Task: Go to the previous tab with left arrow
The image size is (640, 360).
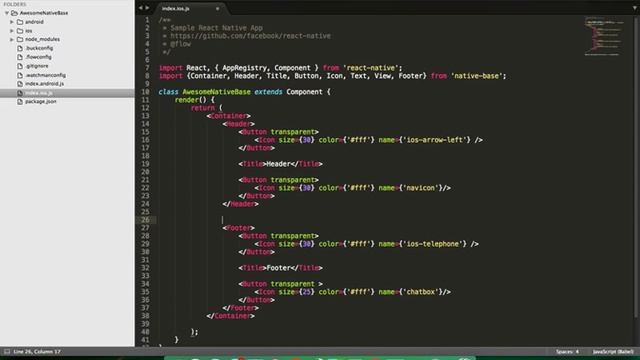Action: tap(140, 8)
